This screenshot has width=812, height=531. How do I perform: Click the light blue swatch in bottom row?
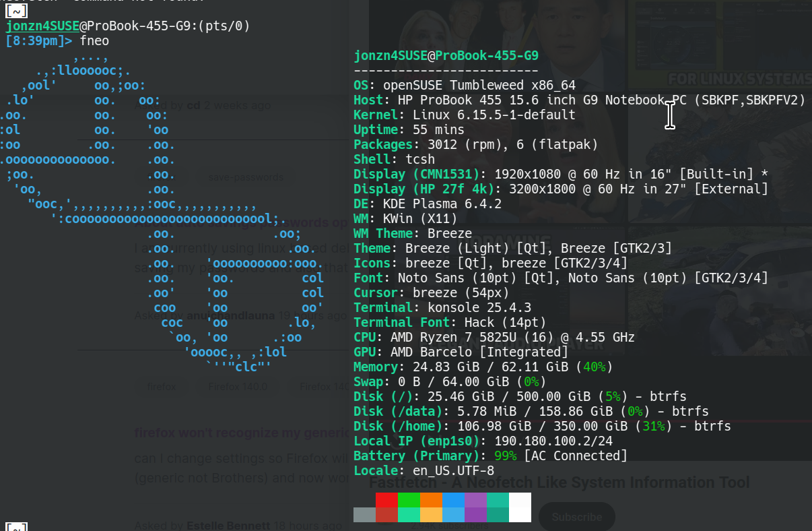point(453,515)
